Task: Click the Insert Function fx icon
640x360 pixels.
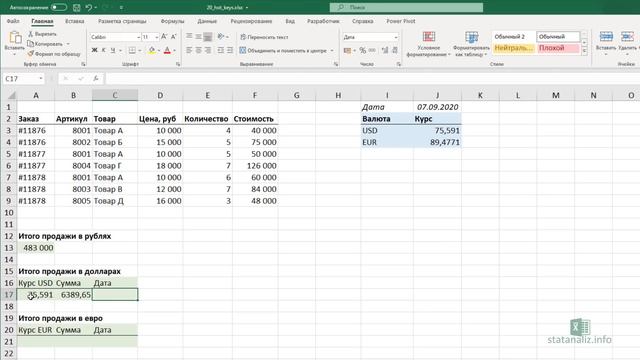Action: 96,78
